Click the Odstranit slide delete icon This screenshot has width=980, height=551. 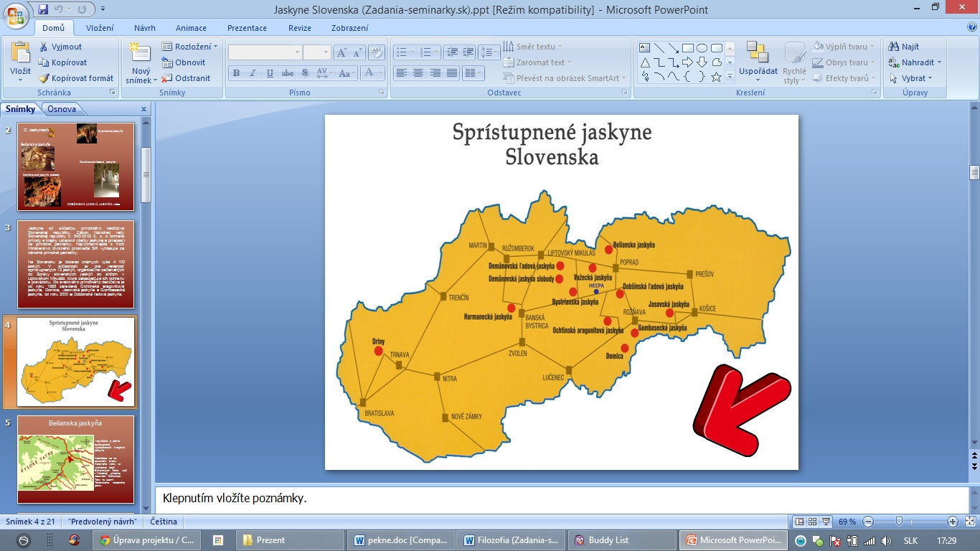pyautogui.click(x=168, y=78)
